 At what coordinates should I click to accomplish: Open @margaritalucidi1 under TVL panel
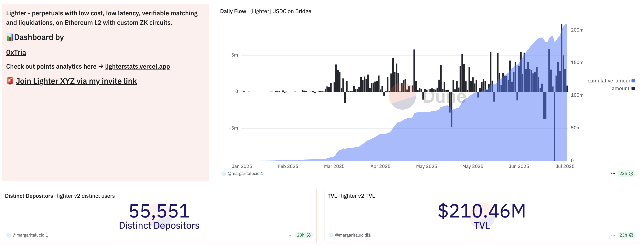coord(352,235)
